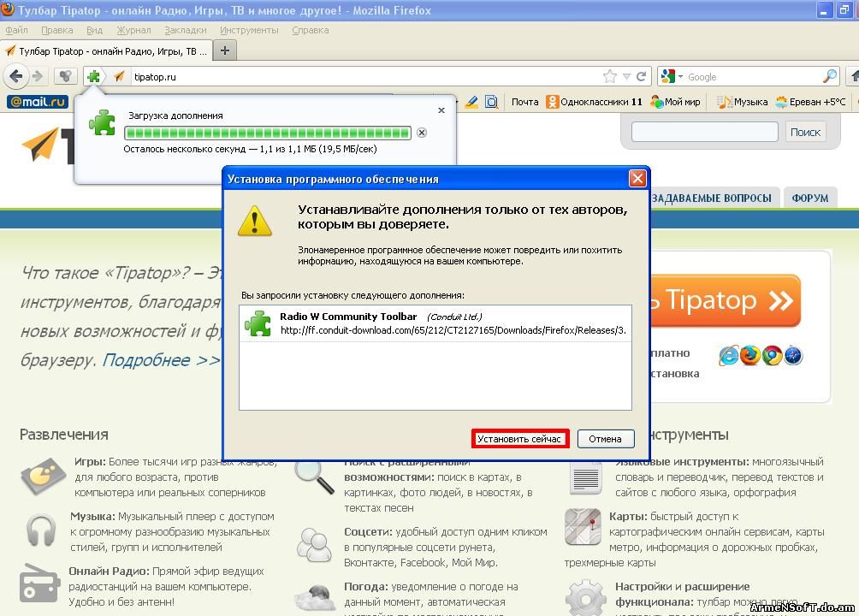Reload the page with the refresh icon
Screen dimensions: 859x616
(x=642, y=77)
